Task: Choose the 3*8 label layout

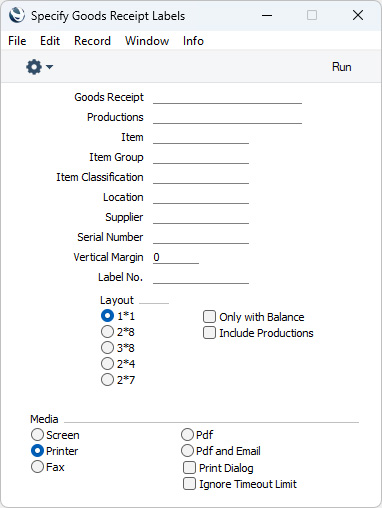Action: click(107, 348)
